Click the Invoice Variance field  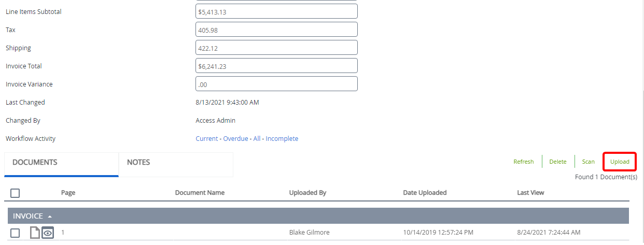(276, 84)
